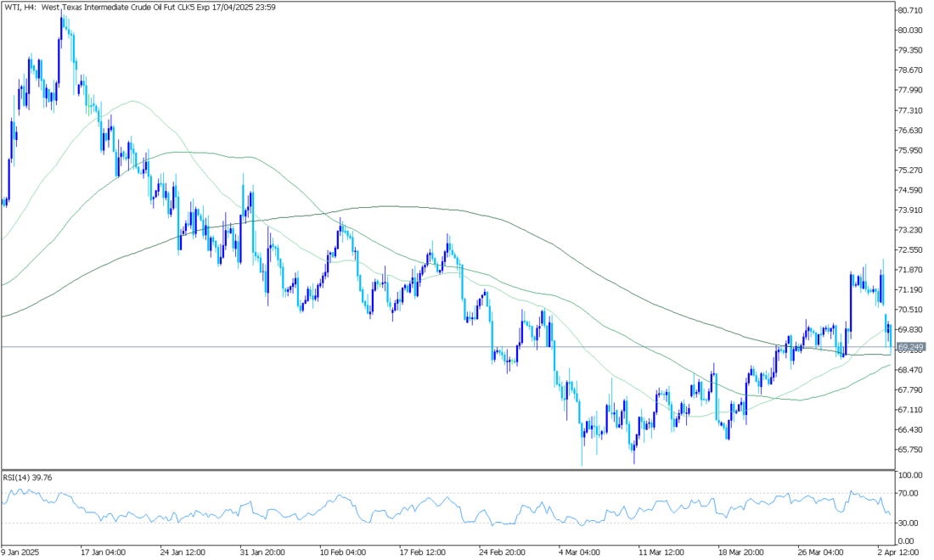Select the 79.350 price level label

pyautogui.click(x=911, y=50)
